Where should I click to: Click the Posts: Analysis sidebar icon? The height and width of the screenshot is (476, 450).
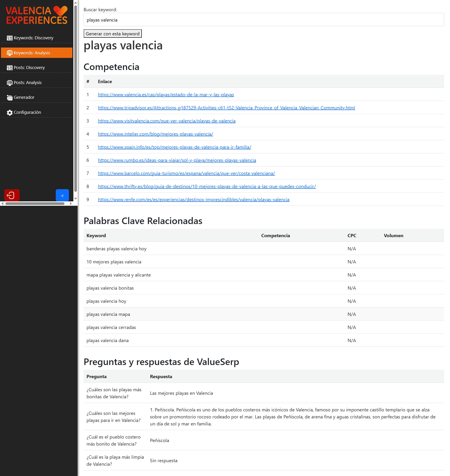coord(10,83)
